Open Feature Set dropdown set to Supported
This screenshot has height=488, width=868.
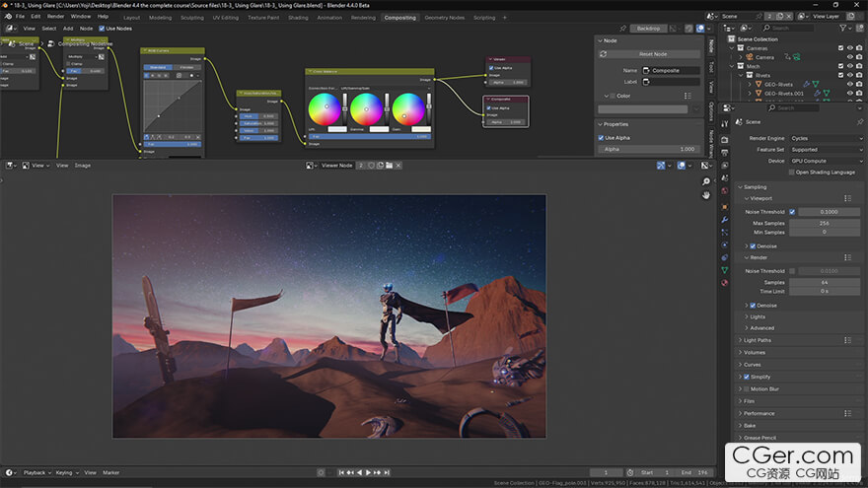coord(827,150)
